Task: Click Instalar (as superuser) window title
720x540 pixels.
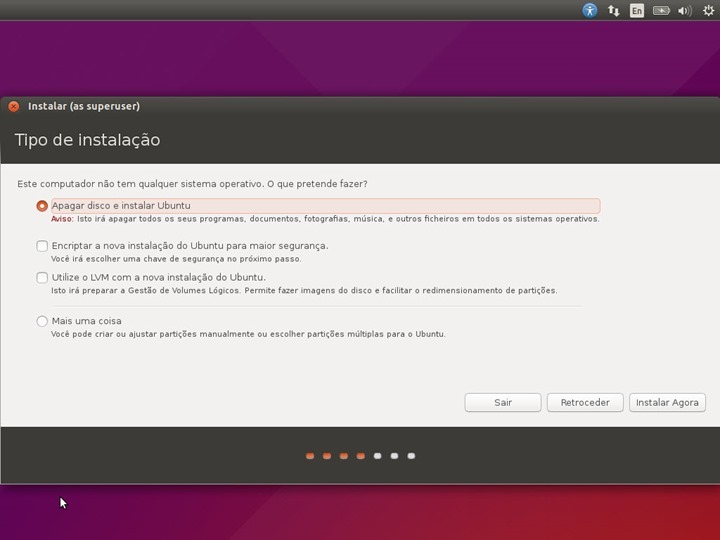Action: pos(84,106)
